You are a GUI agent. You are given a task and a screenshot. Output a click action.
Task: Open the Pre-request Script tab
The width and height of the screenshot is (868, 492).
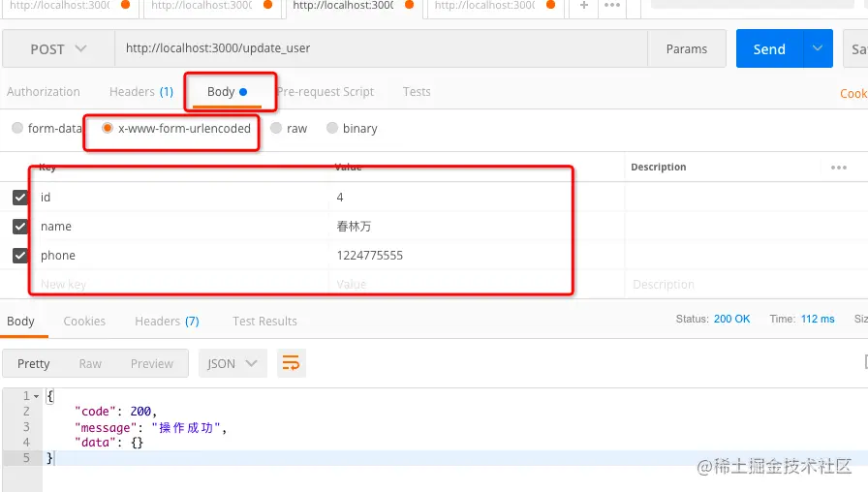click(325, 92)
